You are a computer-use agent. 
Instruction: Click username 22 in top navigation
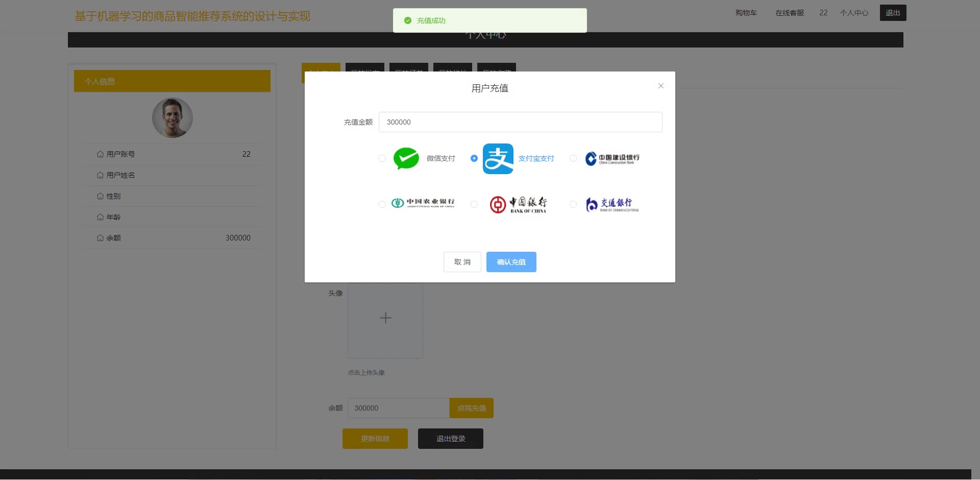[x=823, y=13]
